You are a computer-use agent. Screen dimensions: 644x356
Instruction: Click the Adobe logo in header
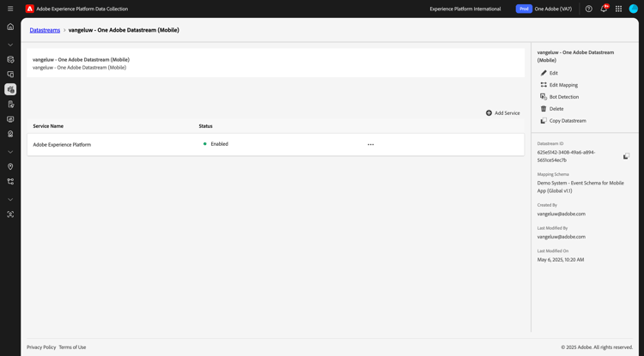pyautogui.click(x=29, y=9)
